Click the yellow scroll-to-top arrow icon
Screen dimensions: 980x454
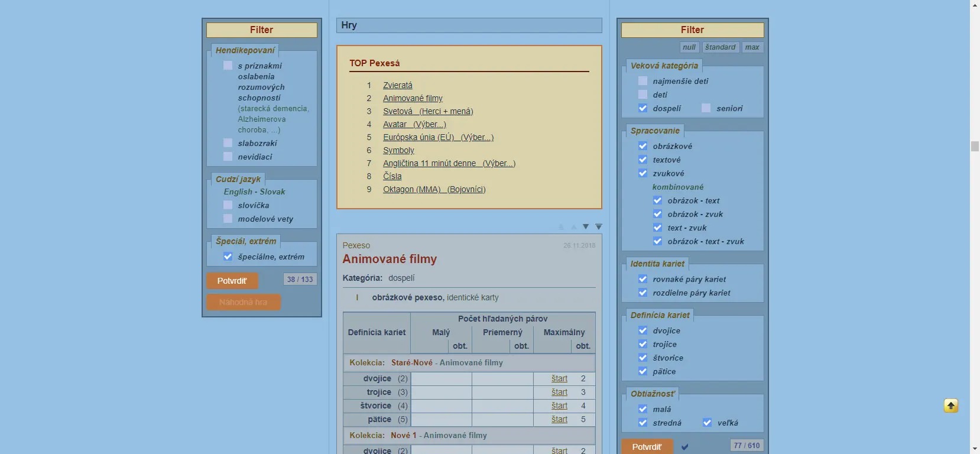click(950, 406)
